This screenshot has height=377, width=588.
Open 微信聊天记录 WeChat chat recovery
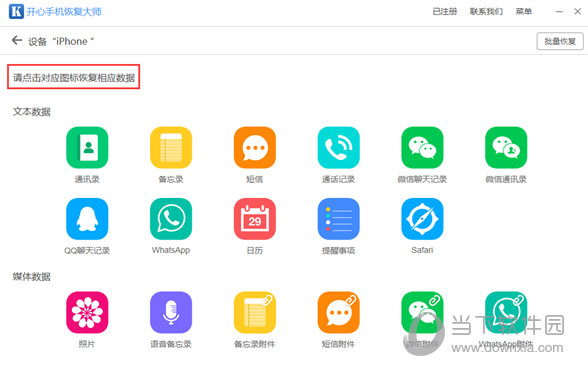[x=422, y=147]
